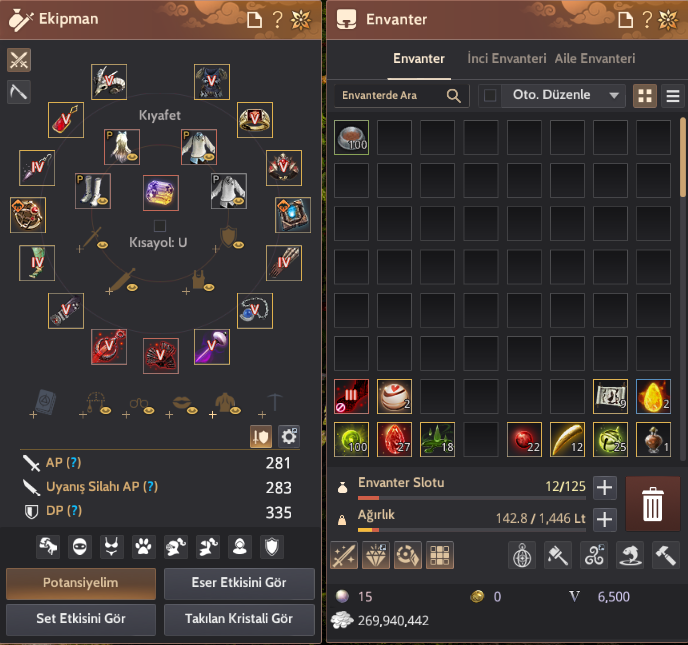
Task: Switch inventory to list view icon
Action: point(673,96)
